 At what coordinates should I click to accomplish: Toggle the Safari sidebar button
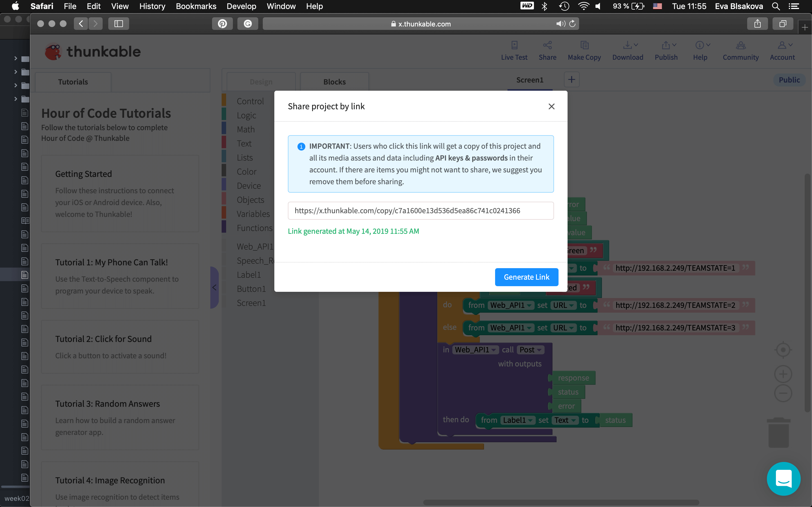tap(118, 24)
